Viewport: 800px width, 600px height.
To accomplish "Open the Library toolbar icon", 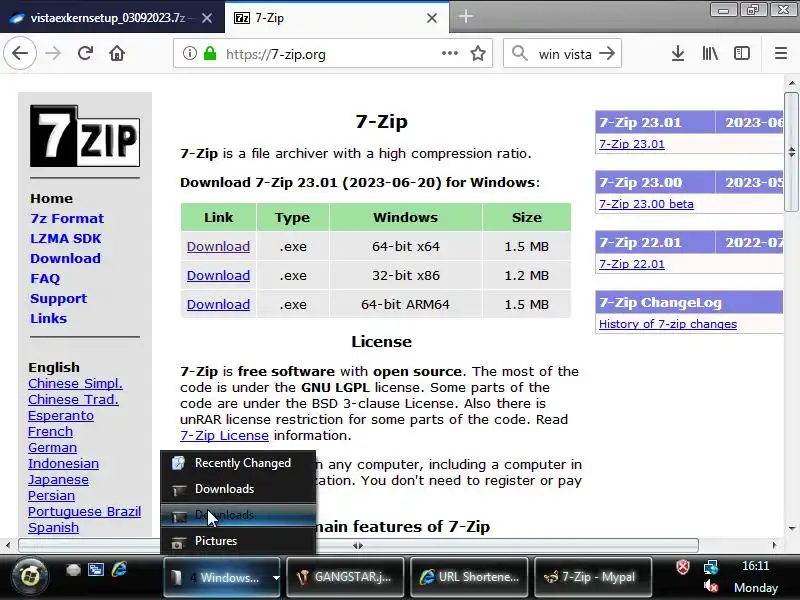I will pos(710,53).
